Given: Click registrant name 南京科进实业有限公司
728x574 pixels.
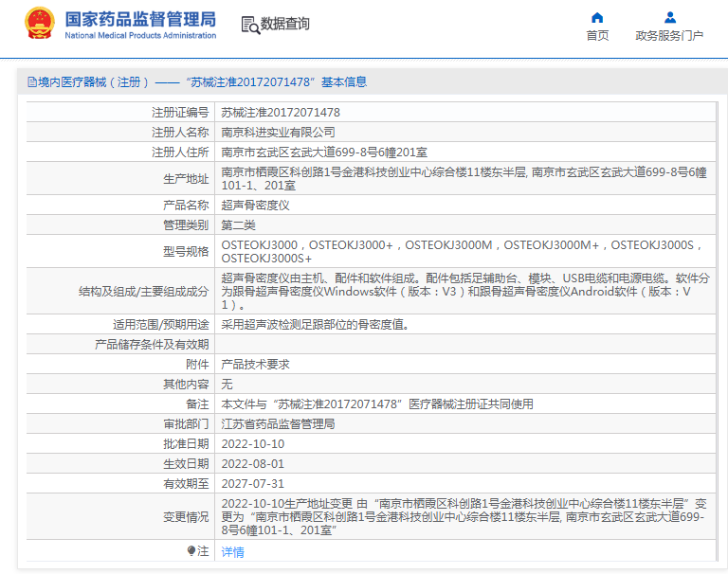Looking at the screenshot, I should click(x=278, y=133).
